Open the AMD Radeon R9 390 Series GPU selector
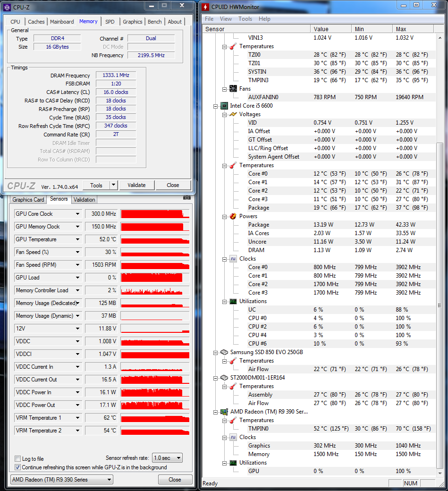The image size is (448, 491). coord(62,479)
